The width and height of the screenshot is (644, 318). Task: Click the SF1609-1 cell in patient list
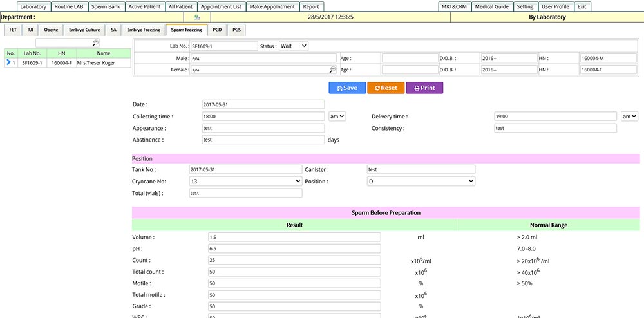point(32,63)
